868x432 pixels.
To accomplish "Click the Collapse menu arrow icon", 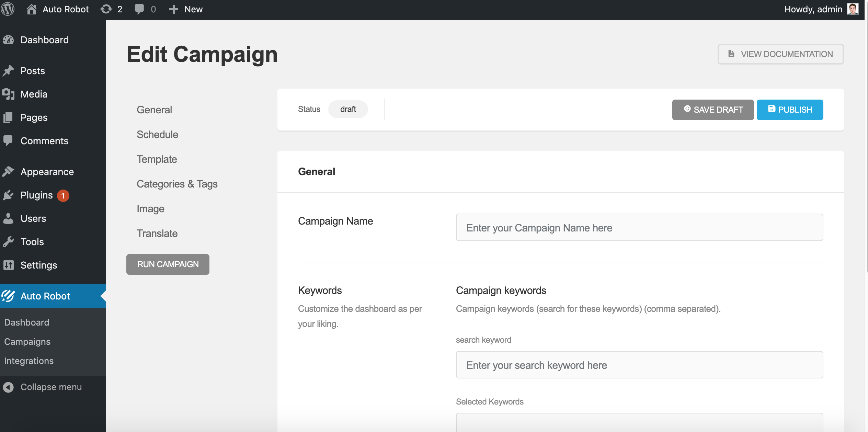I will click(x=8, y=387).
